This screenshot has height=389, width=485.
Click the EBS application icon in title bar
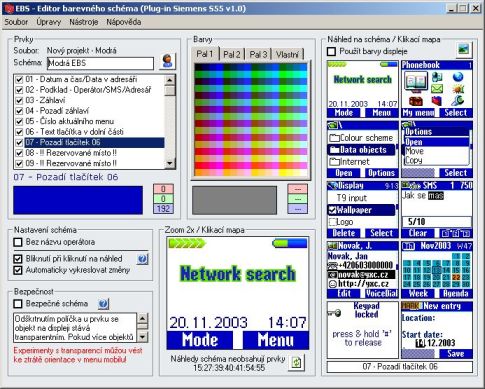click(9, 8)
